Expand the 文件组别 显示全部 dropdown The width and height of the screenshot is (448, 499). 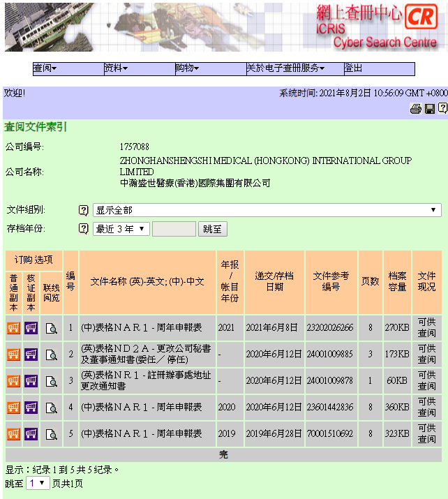coord(267,210)
